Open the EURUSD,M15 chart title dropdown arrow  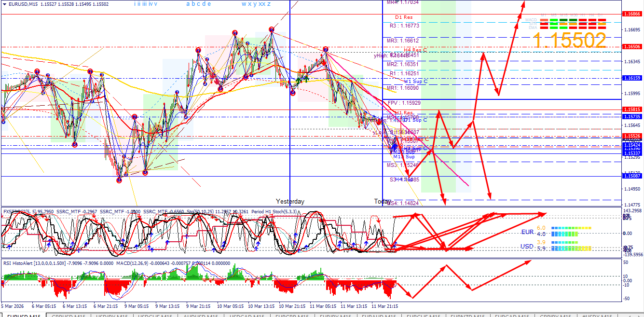pos(4,4)
